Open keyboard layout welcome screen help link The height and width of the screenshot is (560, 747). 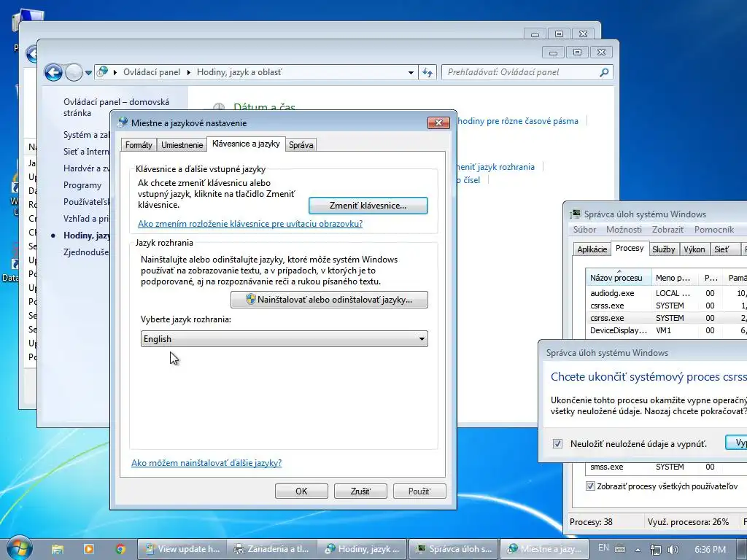pos(250,223)
